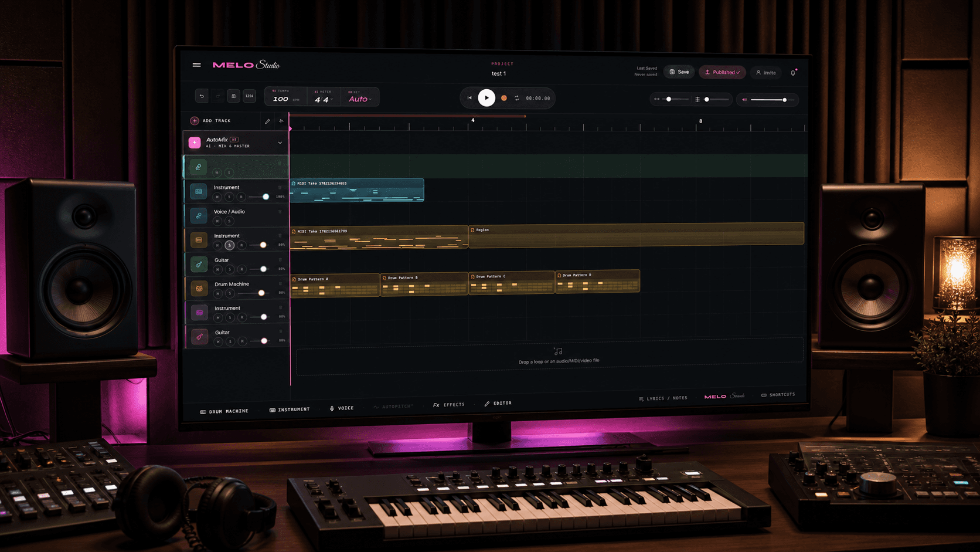980x552 pixels.
Task: Open the Voice bottom tab
Action: pyautogui.click(x=342, y=408)
